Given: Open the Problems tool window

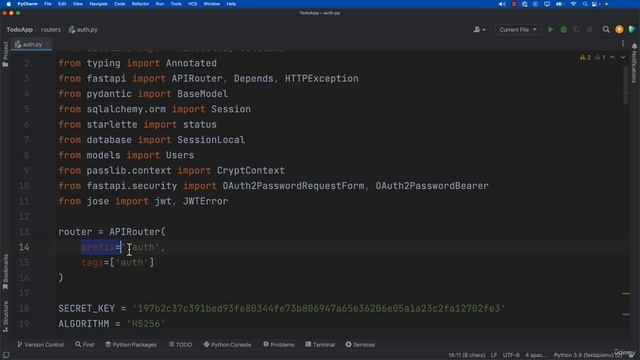Looking at the screenshot, I should [279, 344].
